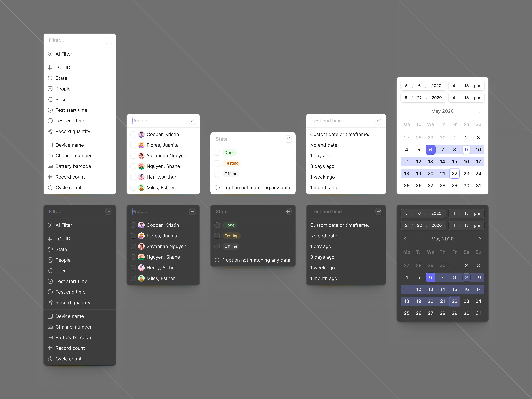532x399 pixels.
Task: Click the Record quantity icon in light menu
Action: tap(50, 131)
